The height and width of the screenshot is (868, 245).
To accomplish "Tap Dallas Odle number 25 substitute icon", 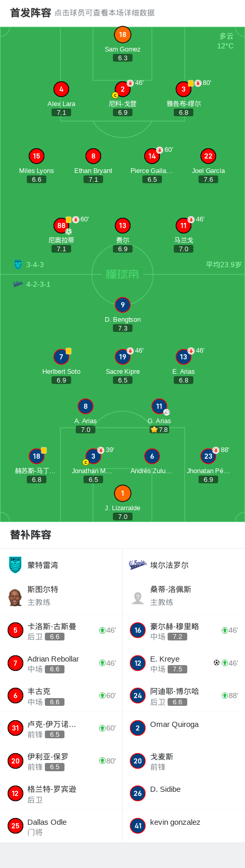I will click(x=15, y=826).
